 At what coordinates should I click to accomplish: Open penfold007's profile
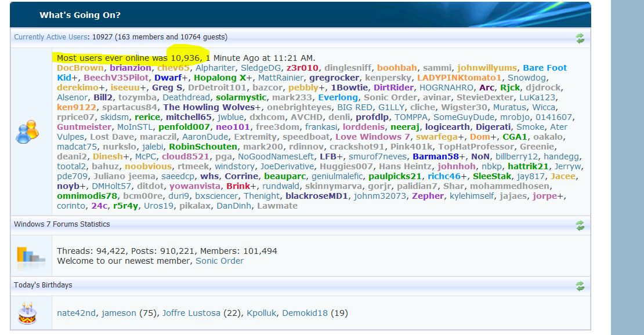point(184,127)
